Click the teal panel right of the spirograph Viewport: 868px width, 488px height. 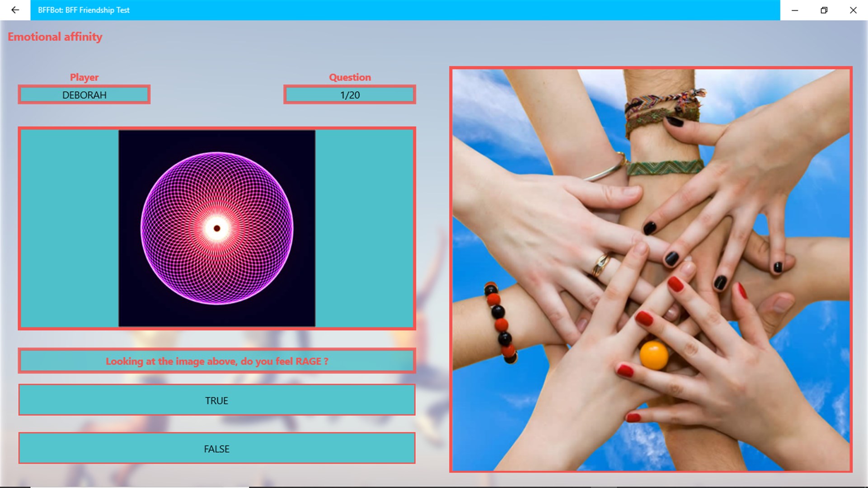pos(364,228)
